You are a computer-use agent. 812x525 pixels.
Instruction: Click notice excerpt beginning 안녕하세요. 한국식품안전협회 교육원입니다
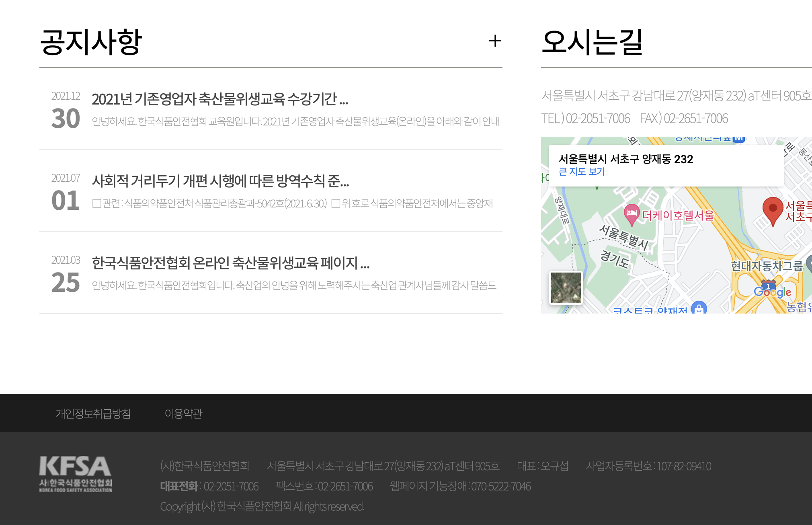point(295,121)
